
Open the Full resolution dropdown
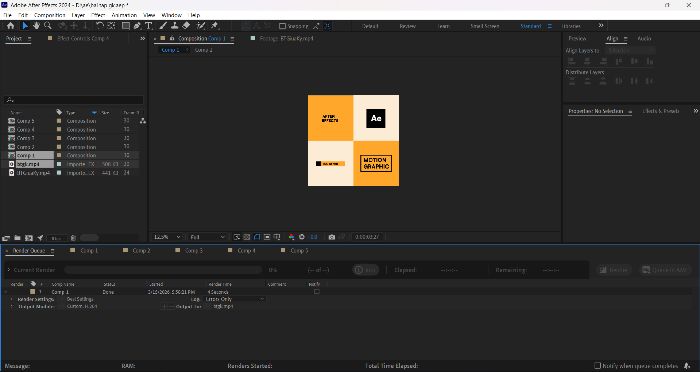[208, 237]
